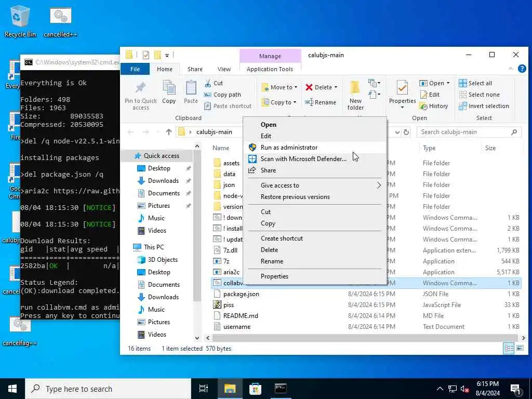Click the notification center icon

tap(515, 389)
